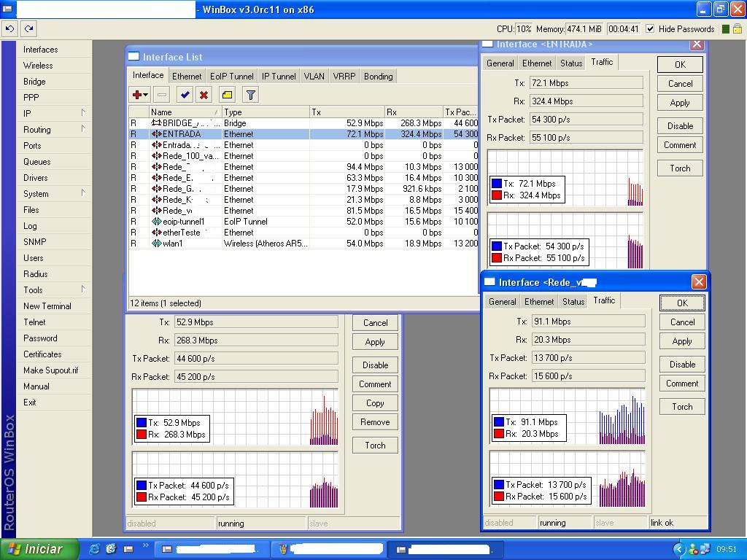Click the blue checkmark enable icon
The image size is (747, 560).
click(x=185, y=95)
